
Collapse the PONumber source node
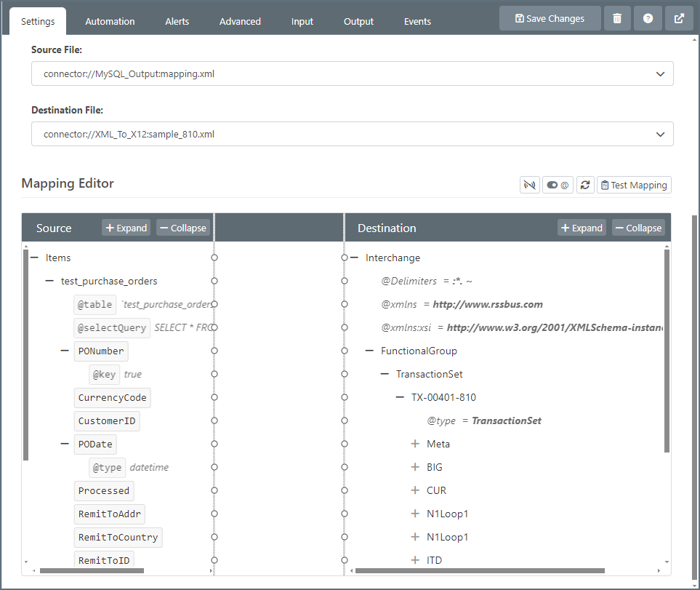pos(65,351)
